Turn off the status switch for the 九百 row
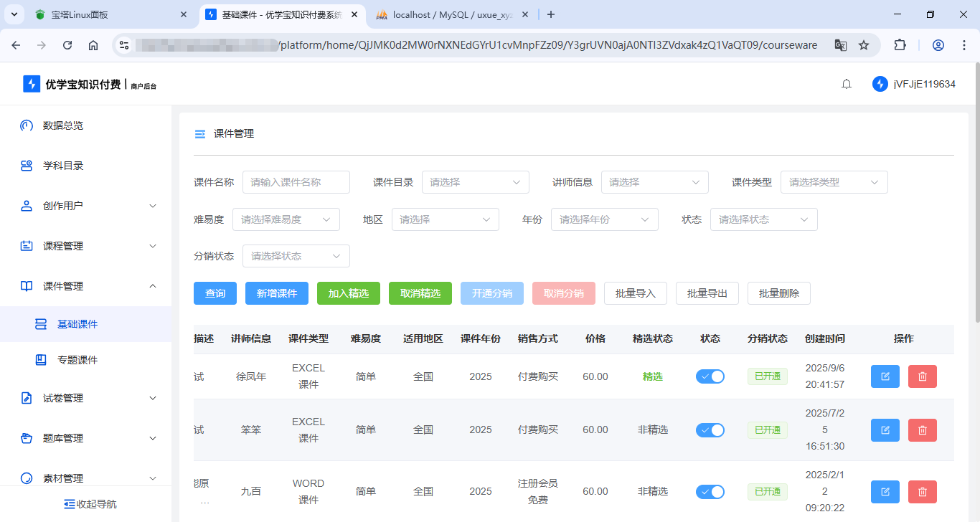The image size is (980, 522). tap(710, 491)
